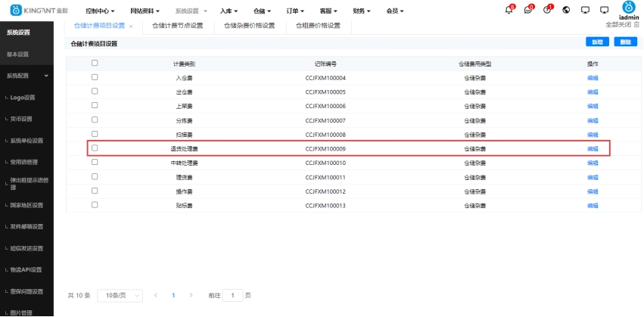This screenshot has width=644, height=317.
Task: Check the box for row 入仓费
Action: pos(95,77)
